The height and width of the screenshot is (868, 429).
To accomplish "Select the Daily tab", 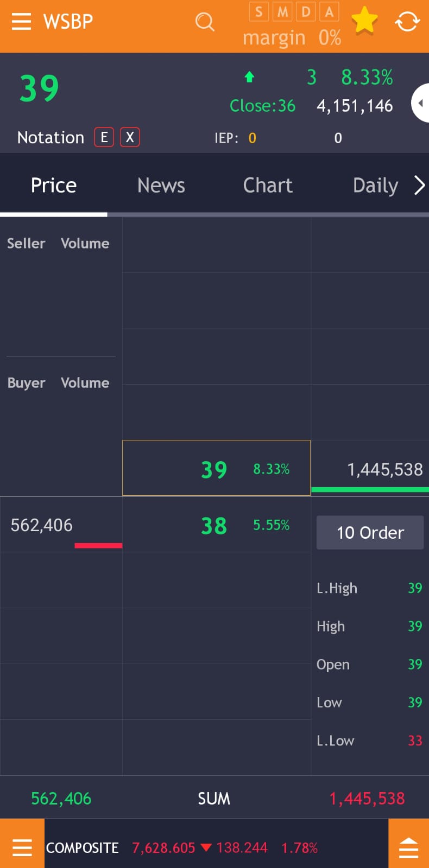I will click(x=375, y=186).
